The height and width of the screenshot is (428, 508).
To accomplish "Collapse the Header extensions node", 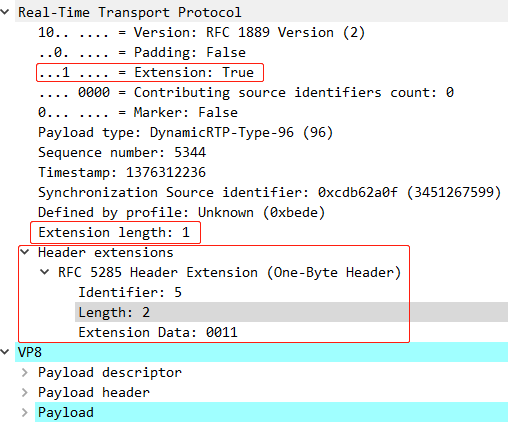I will [x=25, y=252].
